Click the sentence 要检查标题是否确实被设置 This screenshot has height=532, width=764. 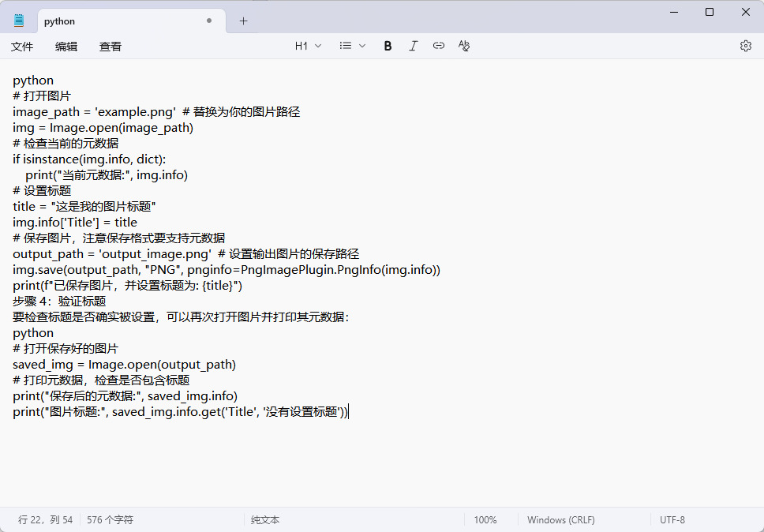181,317
